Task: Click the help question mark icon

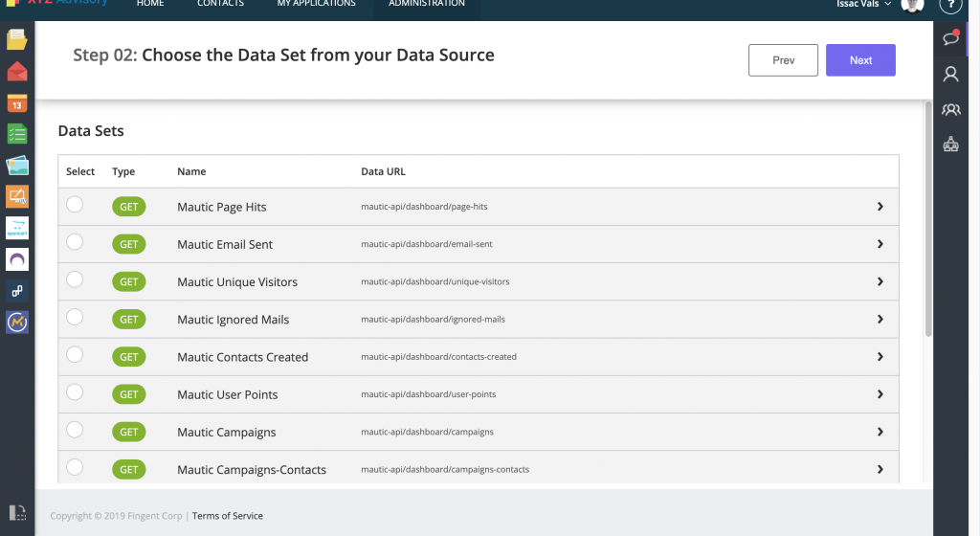Action: (950, 5)
